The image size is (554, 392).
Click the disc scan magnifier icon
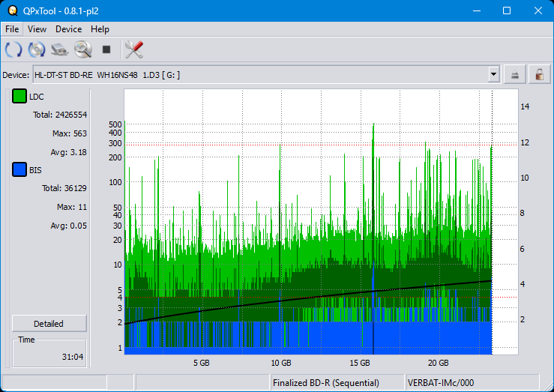click(82, 50)
